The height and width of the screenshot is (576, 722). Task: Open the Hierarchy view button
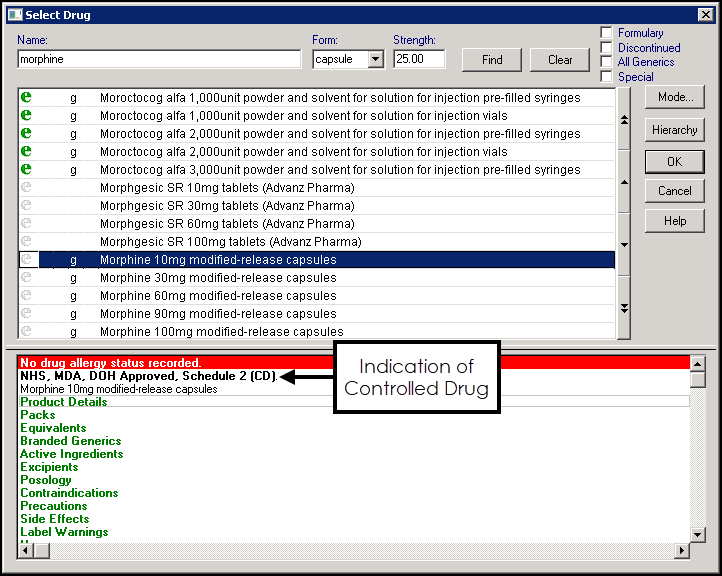674,130
